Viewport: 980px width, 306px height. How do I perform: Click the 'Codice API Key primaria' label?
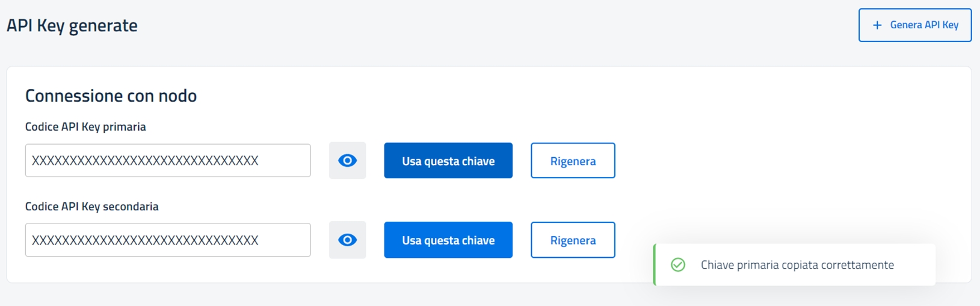(x=85, y=127)
